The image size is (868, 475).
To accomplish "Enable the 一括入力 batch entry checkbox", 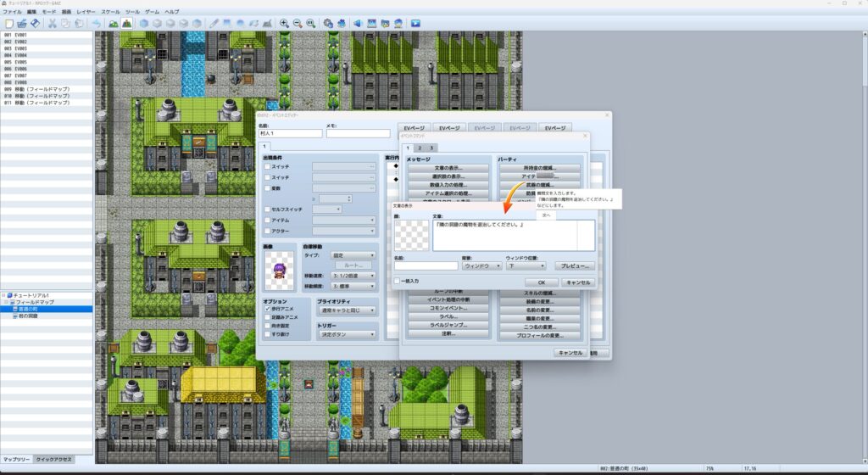I will click(x=398, y=281).
